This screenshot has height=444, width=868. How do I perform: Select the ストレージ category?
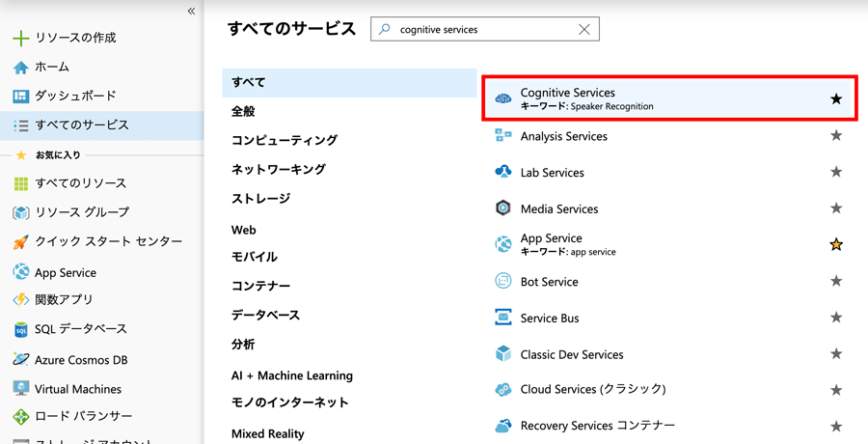[260, 199]
